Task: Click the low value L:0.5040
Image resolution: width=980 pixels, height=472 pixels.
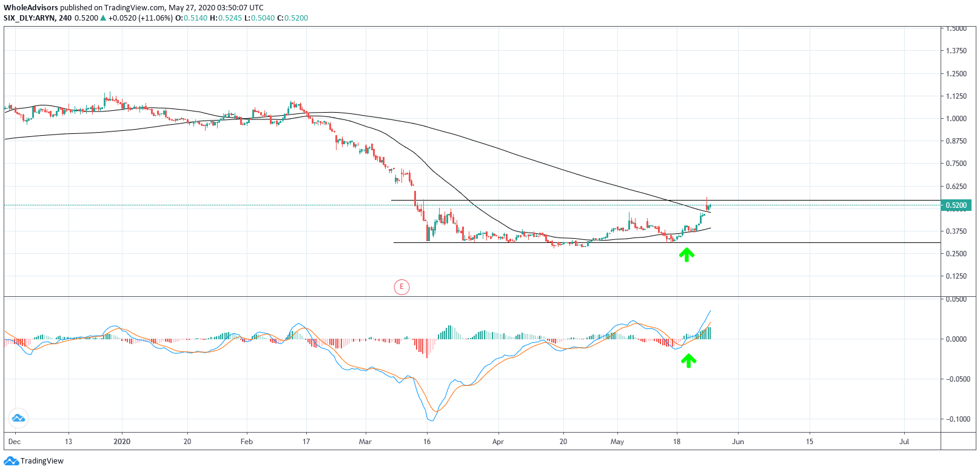Action: 260,18
